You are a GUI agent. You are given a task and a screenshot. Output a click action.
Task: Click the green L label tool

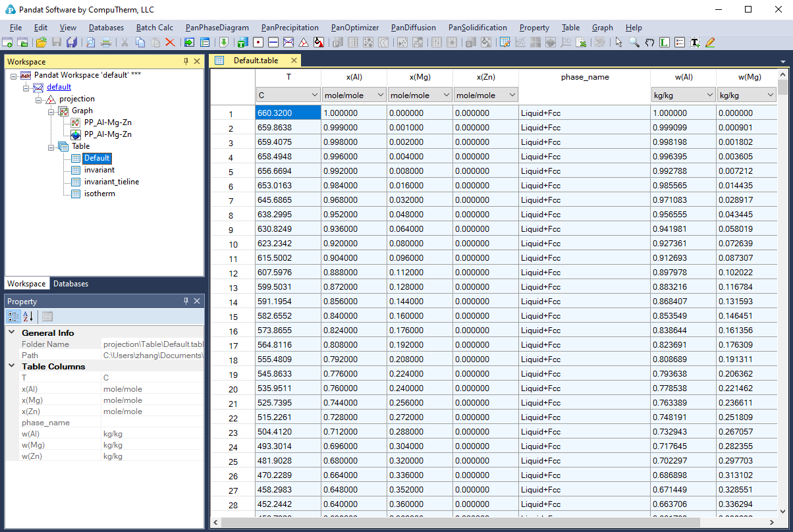pyautogui.click(x=665, y=43)
